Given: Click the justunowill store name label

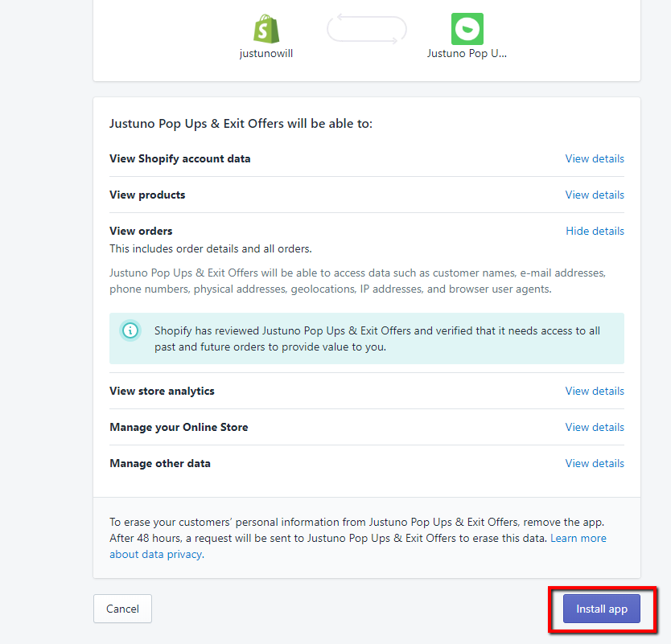Looking at the screenshot, I should point(266,54).
